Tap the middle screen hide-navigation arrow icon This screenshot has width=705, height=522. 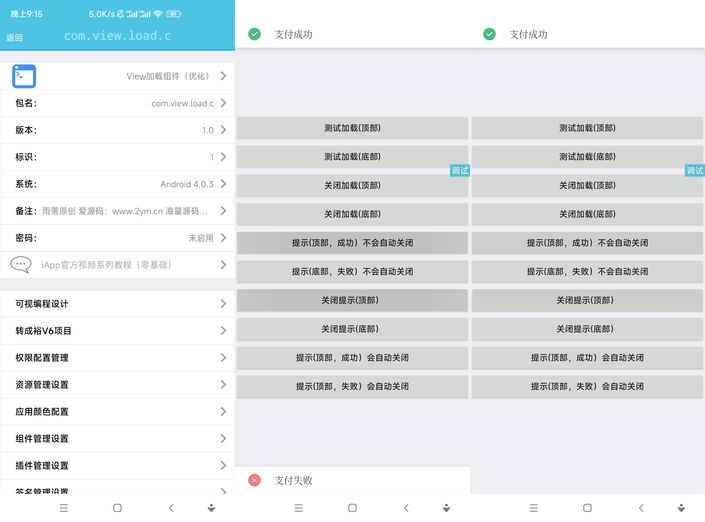[446, 508]
